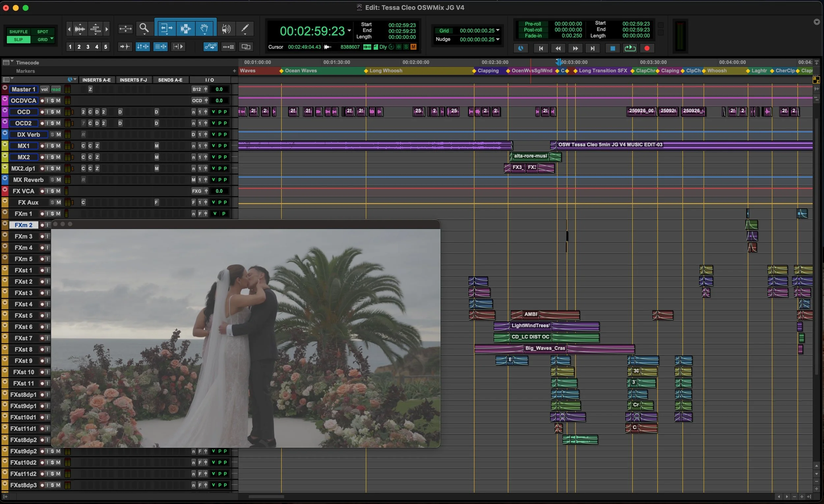
Task: Click the read automation button on Master 1
Action: point(56,89)
